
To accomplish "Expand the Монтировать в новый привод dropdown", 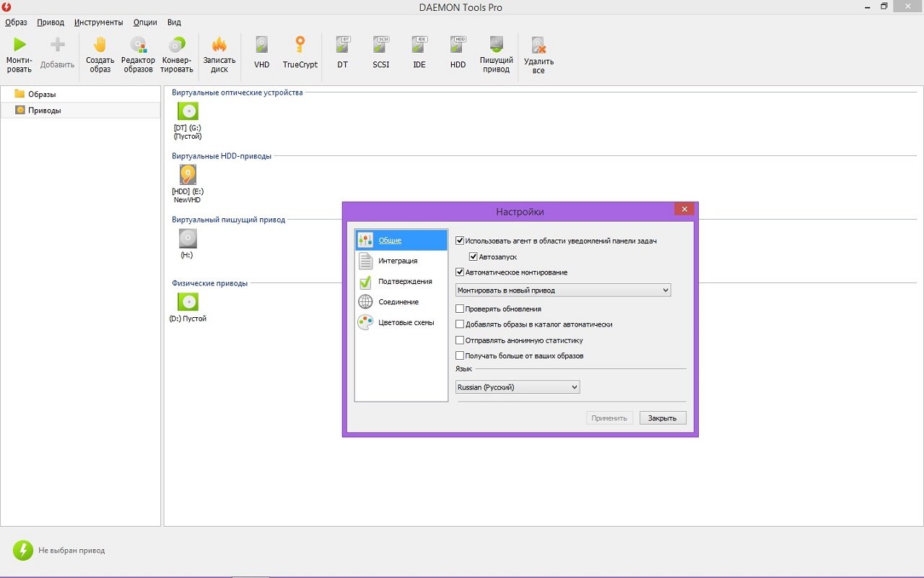I will click(x=563, y=290).
